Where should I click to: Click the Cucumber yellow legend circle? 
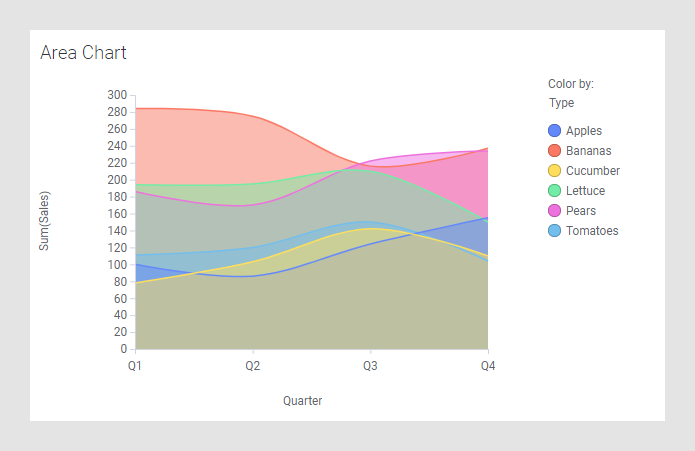(x=555, y=171)
